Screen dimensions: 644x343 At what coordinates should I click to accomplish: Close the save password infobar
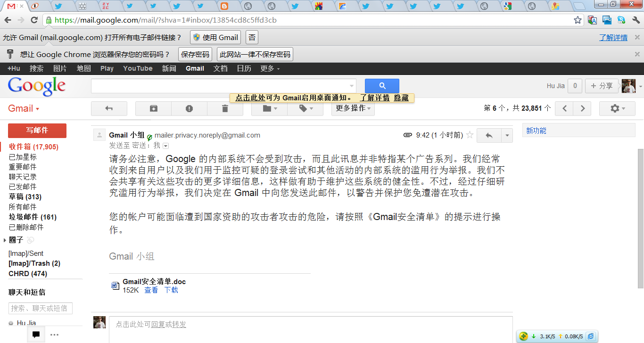pos(637,54)
